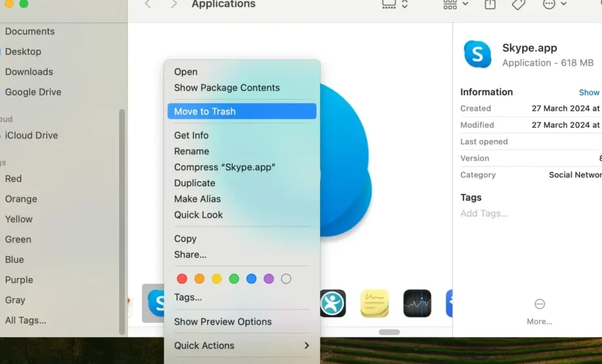Image resolution: width=602 pixels, height=364 pixels.
Task: Choose Open from the context menu
Action: [242, 72]
